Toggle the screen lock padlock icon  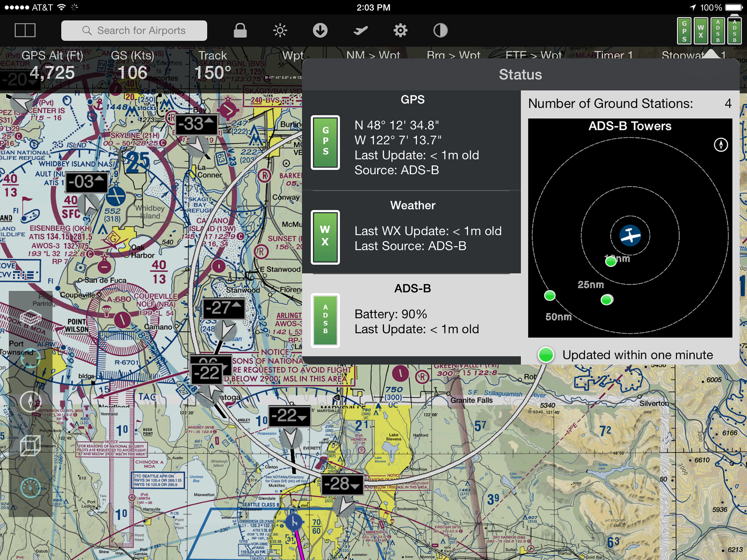(x=240, y=30)
